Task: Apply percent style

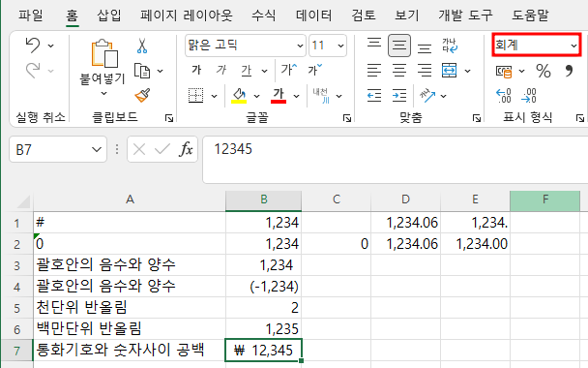Action: coord(544,71)
